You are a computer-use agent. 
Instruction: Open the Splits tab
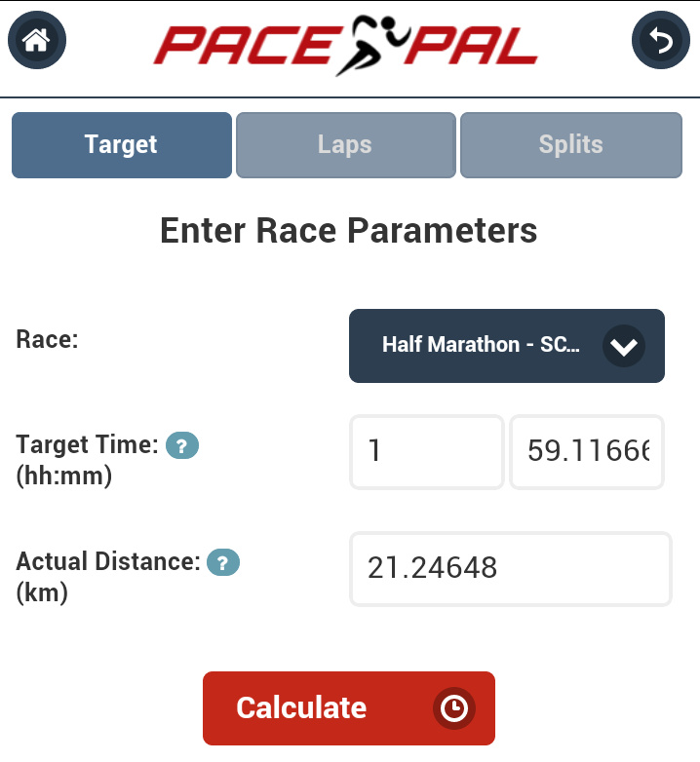(x=570, y=145)
